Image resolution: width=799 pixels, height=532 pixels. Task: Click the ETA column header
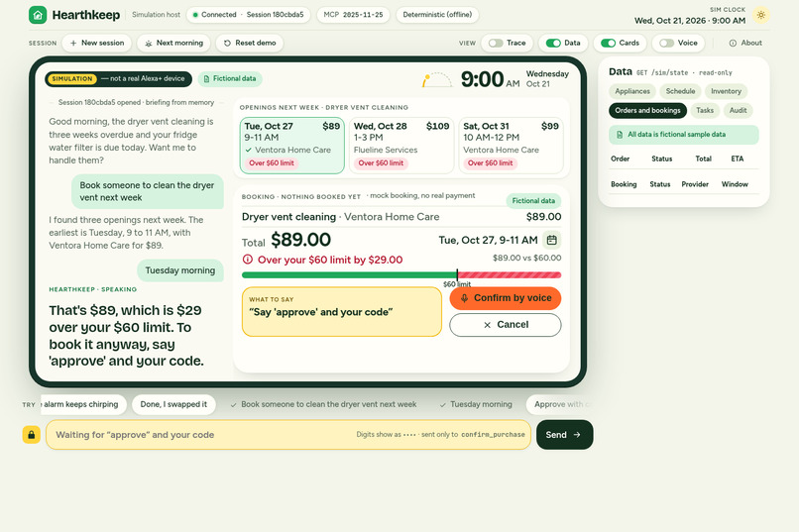click(738, 159)
